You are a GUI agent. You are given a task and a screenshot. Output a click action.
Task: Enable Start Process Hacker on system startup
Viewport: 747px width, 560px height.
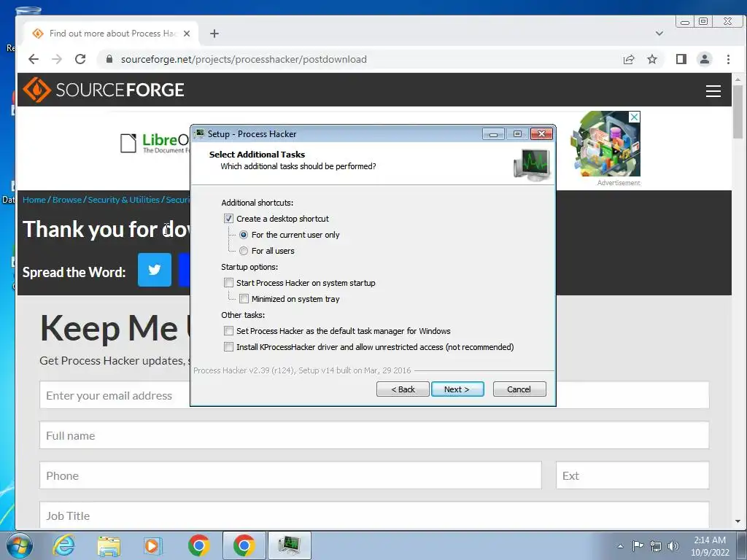pyautogui.click(x=228, y=283)
